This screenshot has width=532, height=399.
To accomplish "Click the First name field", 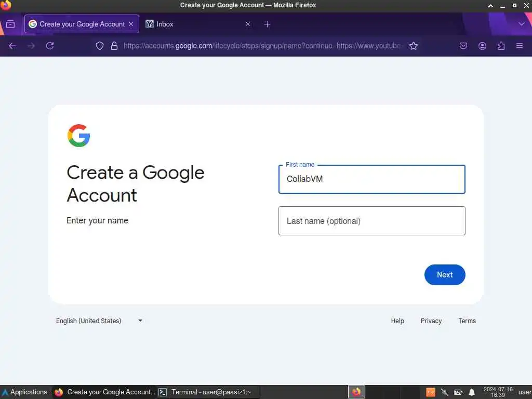I will (371, 179).
